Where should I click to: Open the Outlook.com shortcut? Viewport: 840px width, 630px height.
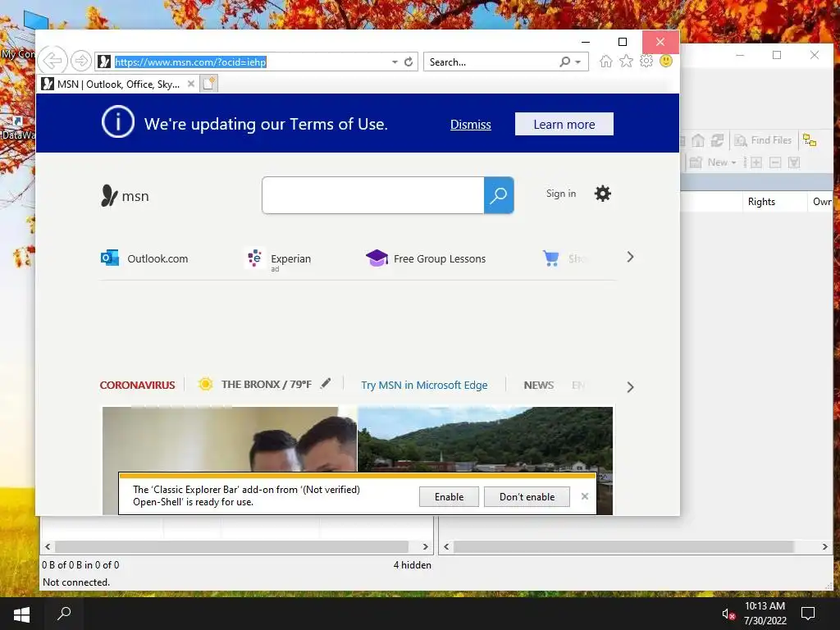[x=144, y=258]
